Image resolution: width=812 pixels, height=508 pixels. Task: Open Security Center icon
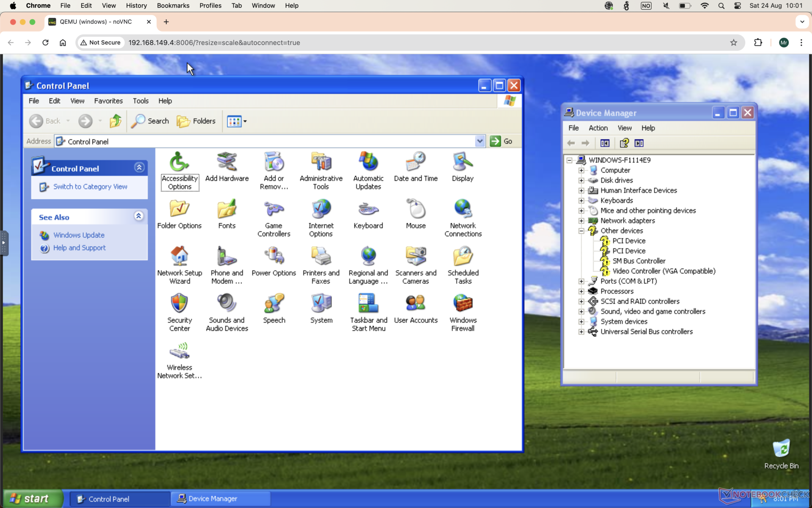(179, 313)
